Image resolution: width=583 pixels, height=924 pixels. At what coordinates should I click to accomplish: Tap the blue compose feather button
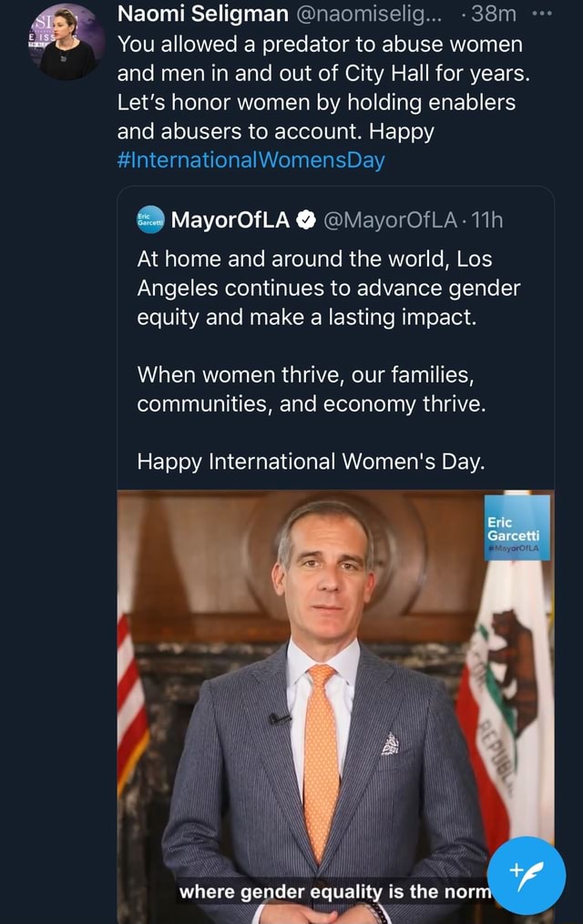526,873
